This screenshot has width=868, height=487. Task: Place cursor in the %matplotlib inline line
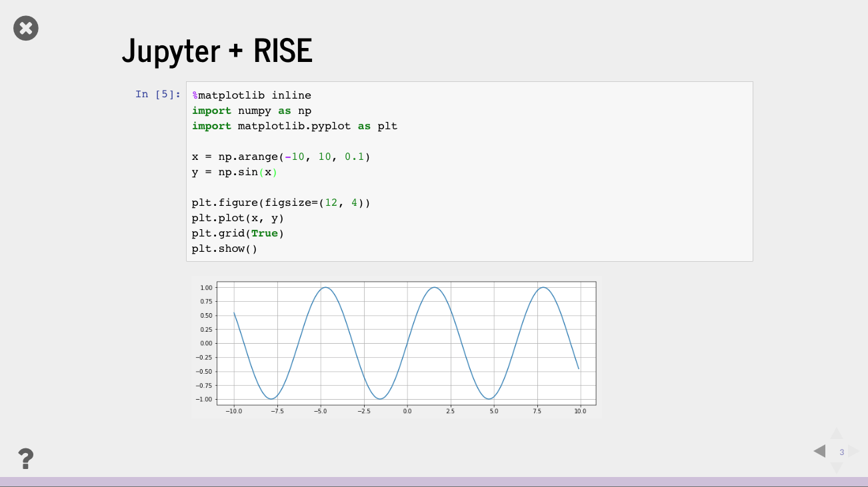251,95
